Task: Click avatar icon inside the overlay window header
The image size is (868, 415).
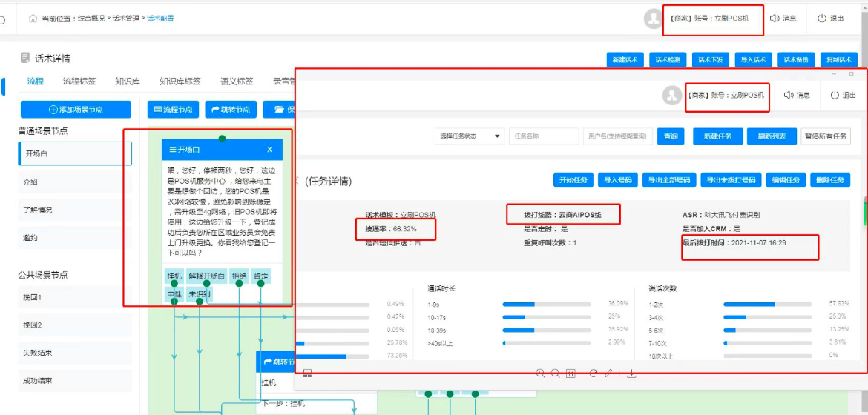Action: pos(672,96)
